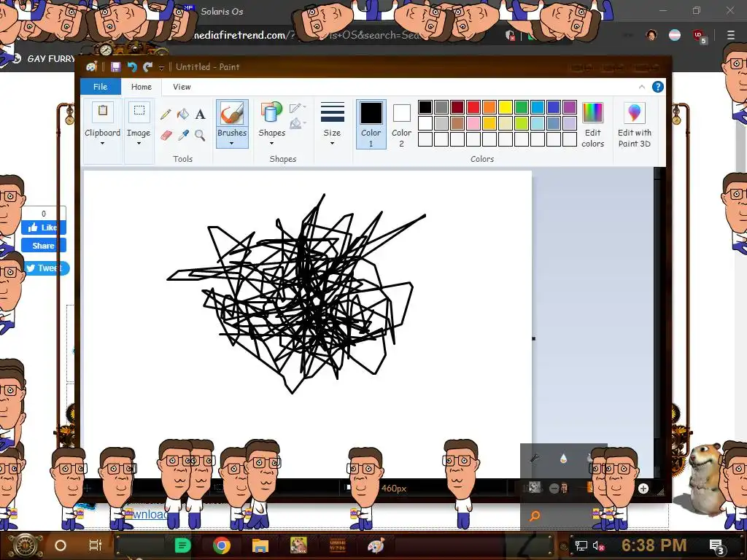Image resolution: width=747 pixels, height=560 pixels.
Task: Click the Select dashed rectangle icon
Action: pyautogui.click(x=139, y=112)
